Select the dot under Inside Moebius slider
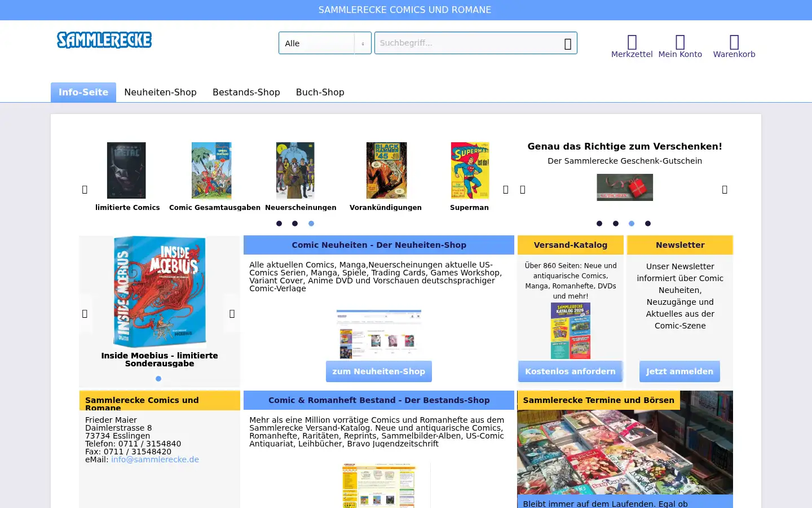This screenshot has height=508, width=812. [x=158, y=379]
